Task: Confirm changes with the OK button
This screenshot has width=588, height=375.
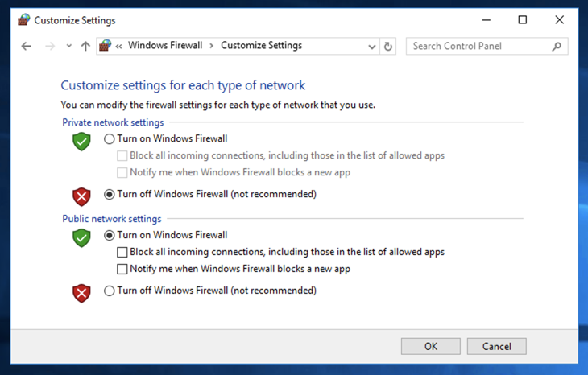Action: pyautogui.click(x=431, y=346)
